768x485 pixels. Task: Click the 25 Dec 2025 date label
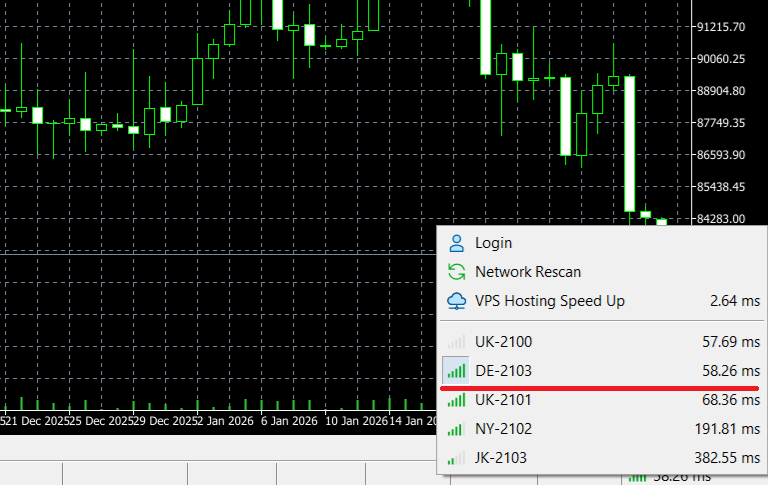(101, 421)
